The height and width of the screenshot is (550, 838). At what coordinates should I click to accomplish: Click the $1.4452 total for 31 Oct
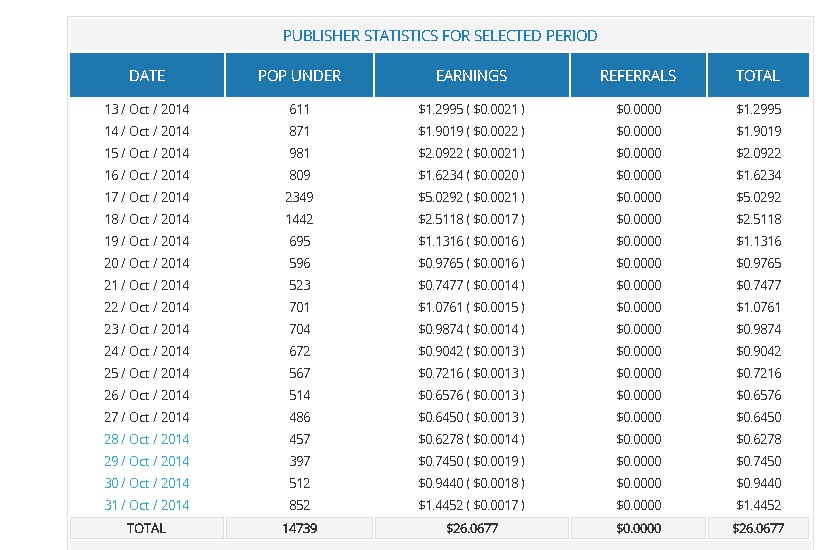pos(758,505)
